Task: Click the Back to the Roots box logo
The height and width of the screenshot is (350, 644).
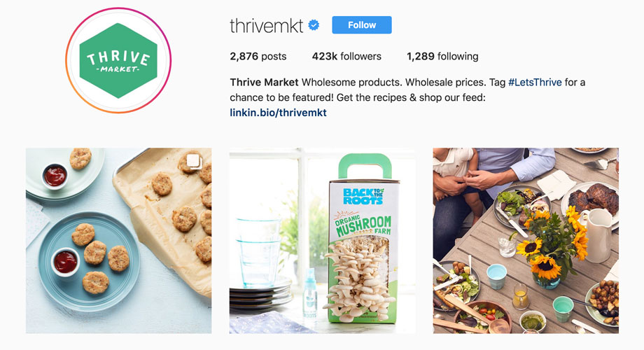Action: point(363,196)
